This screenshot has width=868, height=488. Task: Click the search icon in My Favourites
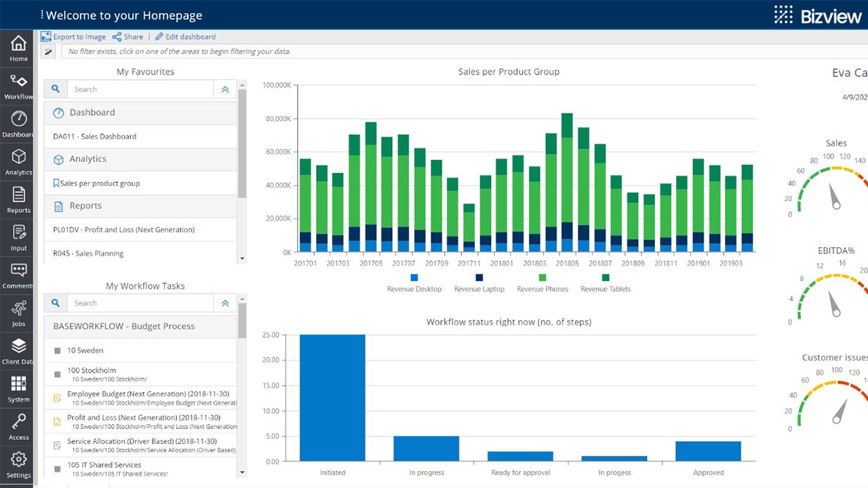click(56, 89)
